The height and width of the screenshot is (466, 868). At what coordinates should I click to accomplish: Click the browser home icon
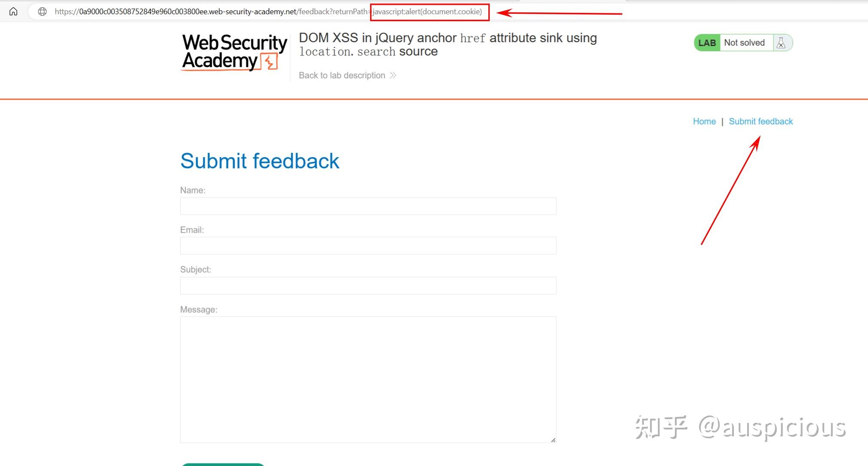click(13, 11)
